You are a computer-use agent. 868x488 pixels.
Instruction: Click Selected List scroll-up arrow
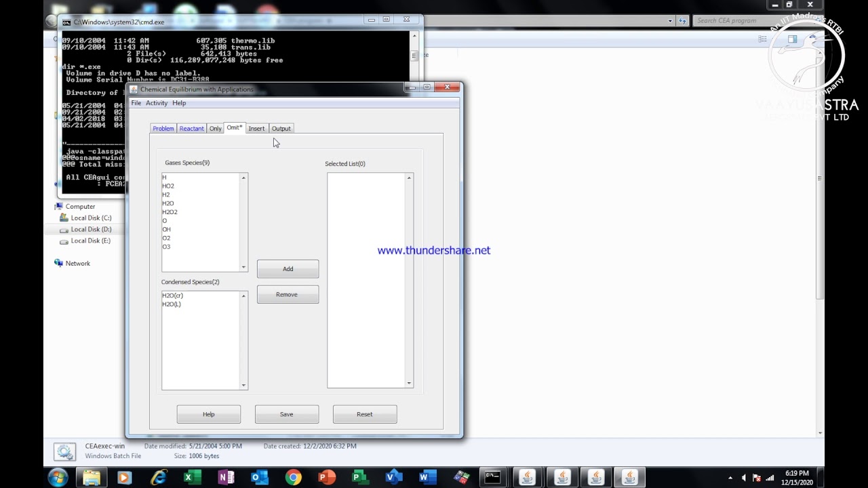(409, 178)
